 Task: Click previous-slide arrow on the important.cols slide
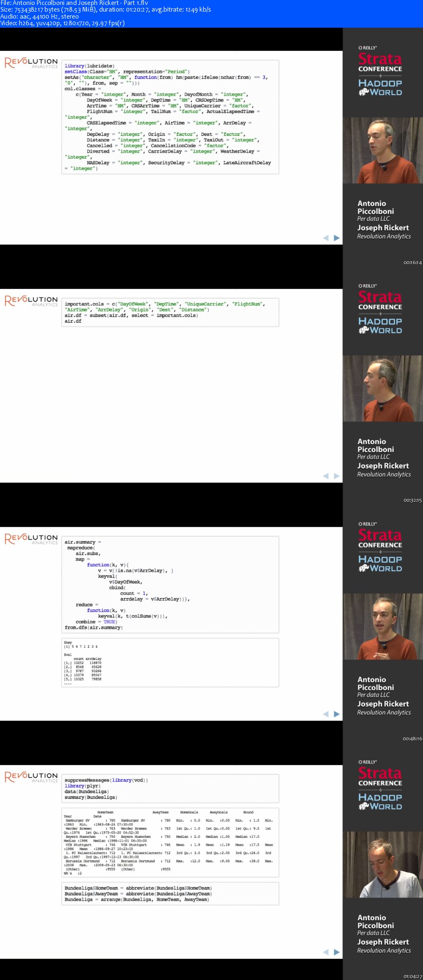(x=326, y=476)
